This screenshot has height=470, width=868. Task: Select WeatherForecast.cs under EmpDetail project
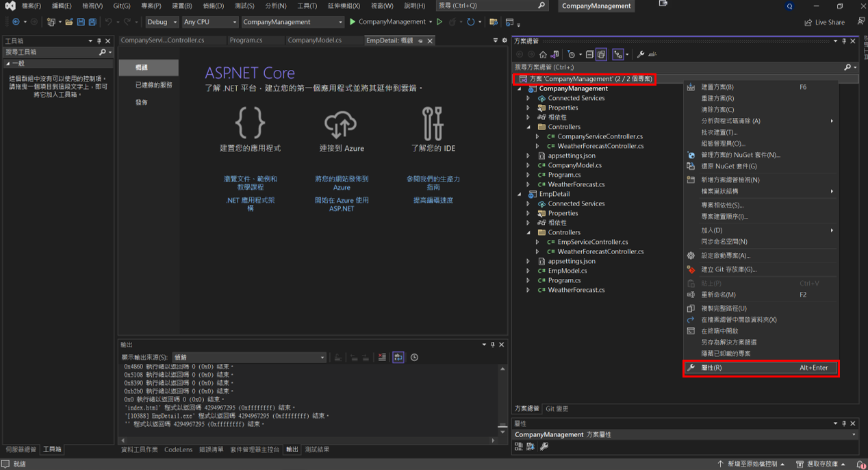(x=576, y=290)
